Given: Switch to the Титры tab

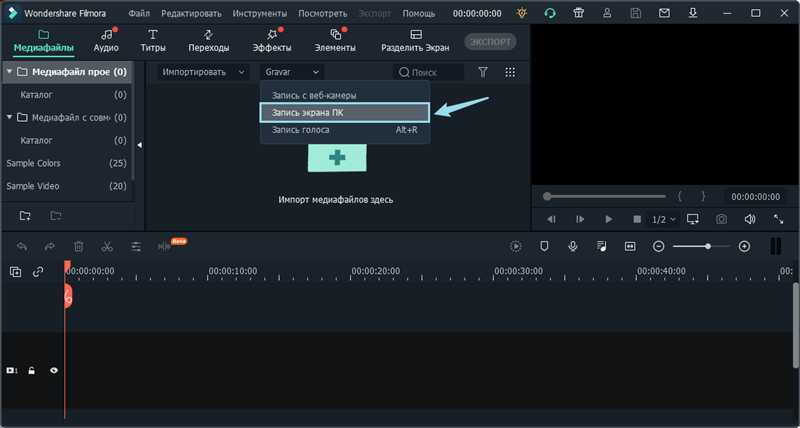Looking at the screenshot, I should point(153,41).
